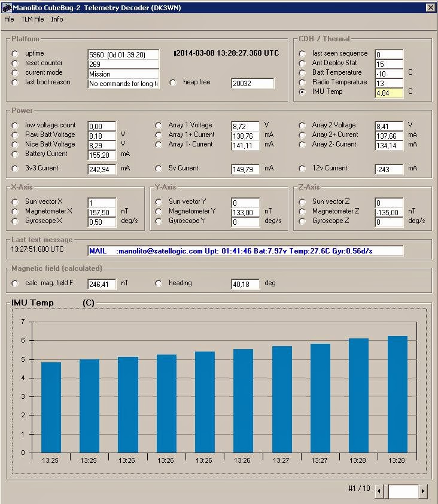Screen dimensions: 438x504
Task: Select Magnetometer Z radio button
Action: click(302, 212)
